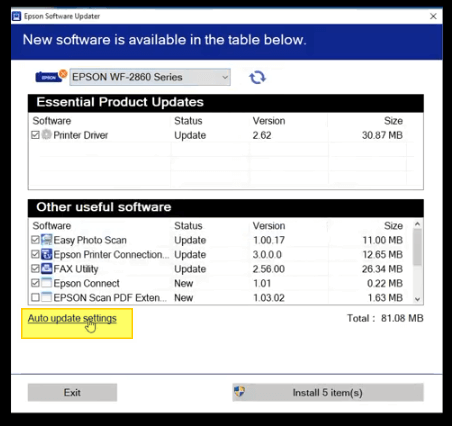Click the Epson Printer Connection icon
The height and width of the screenshot is (426, 452).
(x=46, y=254)
